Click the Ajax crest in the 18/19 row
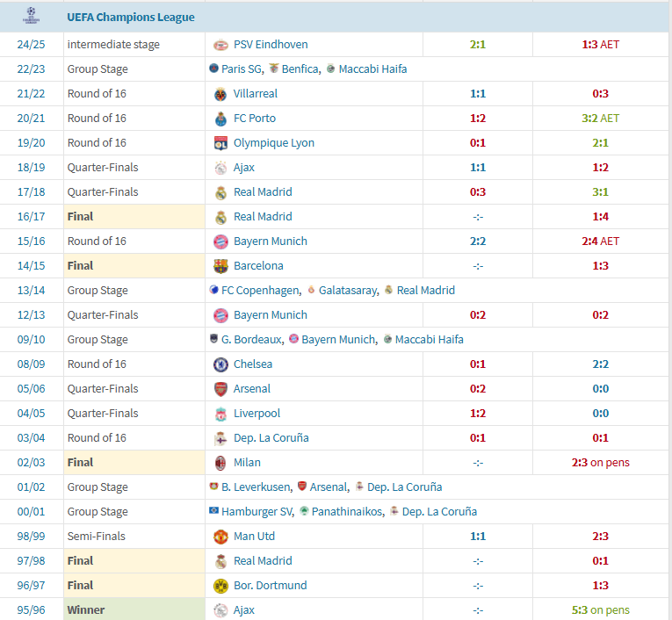The height and width of the screenshot is (620, 672). 220,168
